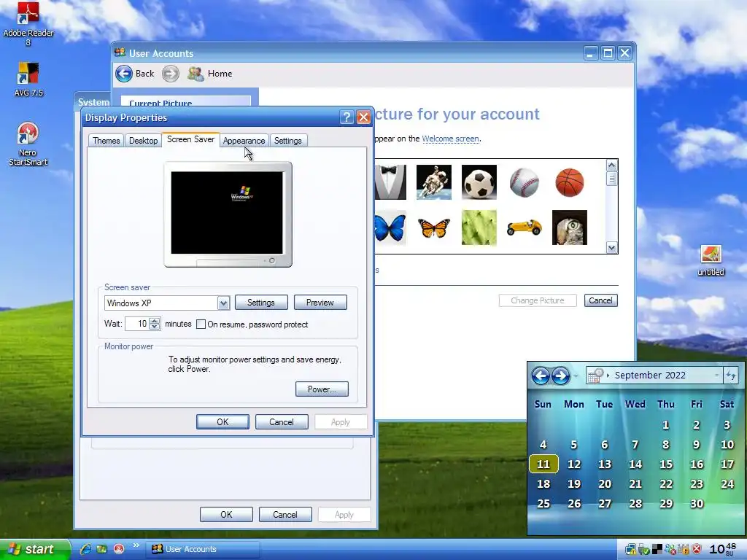Click Cancel in System Properties window
This screenshot has width=747, height=560.
coord(285,515)
